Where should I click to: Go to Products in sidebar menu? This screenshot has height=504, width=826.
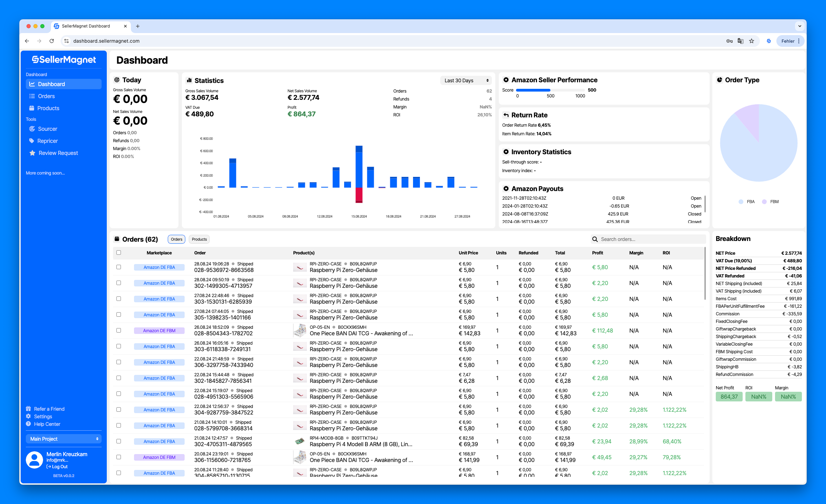[64, 108]
